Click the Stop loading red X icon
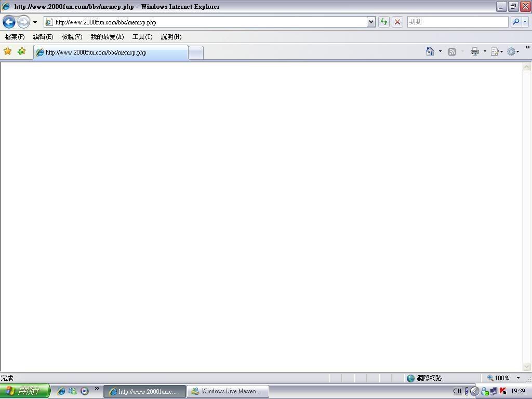The height and width of the screenshot is (399, 532). pyautogui.click(x=397, y=22)
